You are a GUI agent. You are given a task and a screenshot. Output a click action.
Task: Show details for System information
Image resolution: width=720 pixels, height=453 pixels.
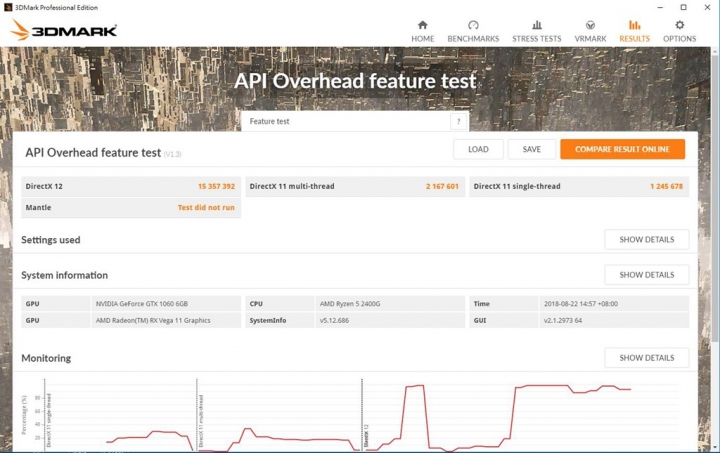pyautogui.click(x=647, y=275)
